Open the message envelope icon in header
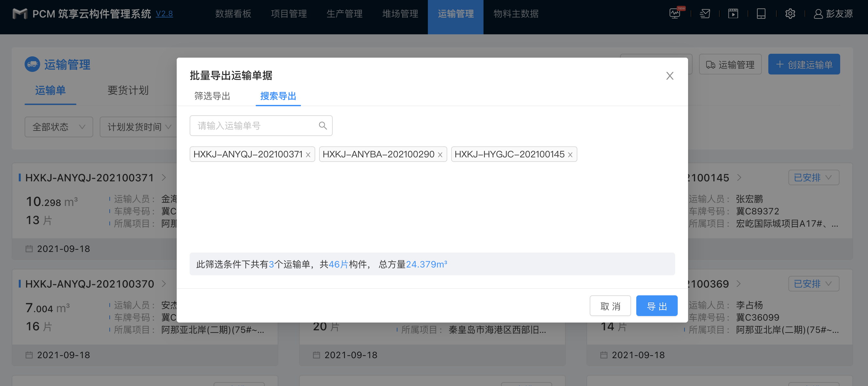The height and width of the screenshot is (386, 868). click(x=705, y=14)
